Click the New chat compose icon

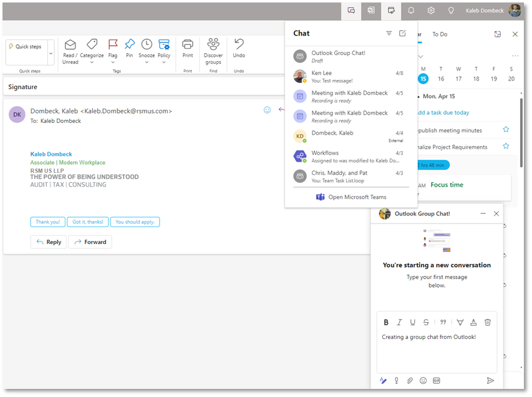402,33
